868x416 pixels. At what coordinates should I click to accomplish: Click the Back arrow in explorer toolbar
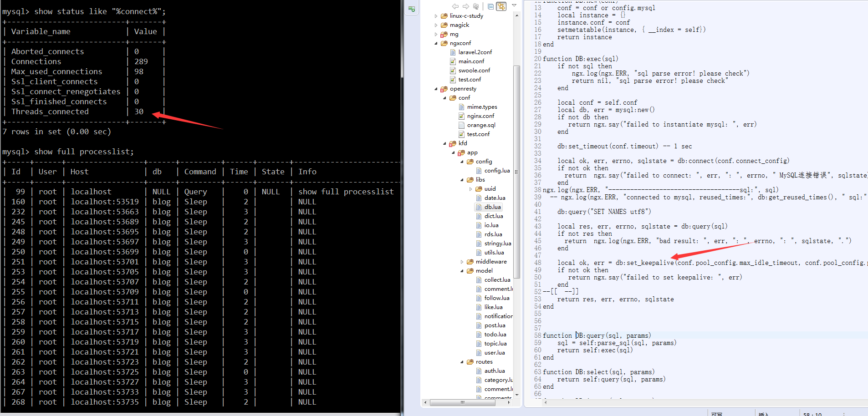[x=455, y=6]
